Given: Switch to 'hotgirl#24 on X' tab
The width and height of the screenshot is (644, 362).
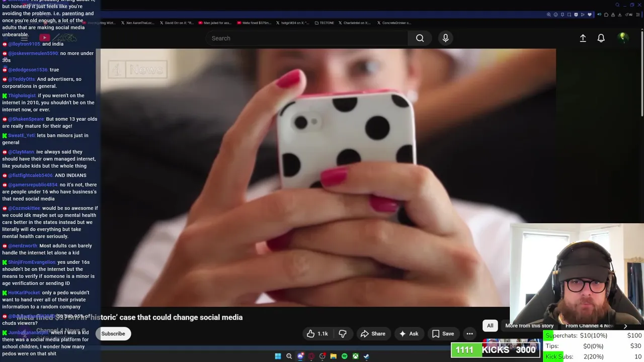Looking at the screenshot, I should click(292, 23).
